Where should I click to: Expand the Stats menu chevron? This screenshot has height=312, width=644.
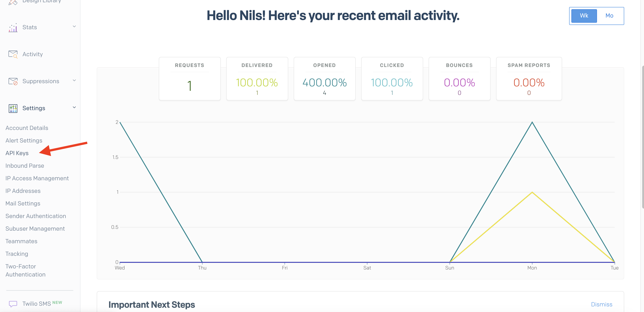[74, 27]
